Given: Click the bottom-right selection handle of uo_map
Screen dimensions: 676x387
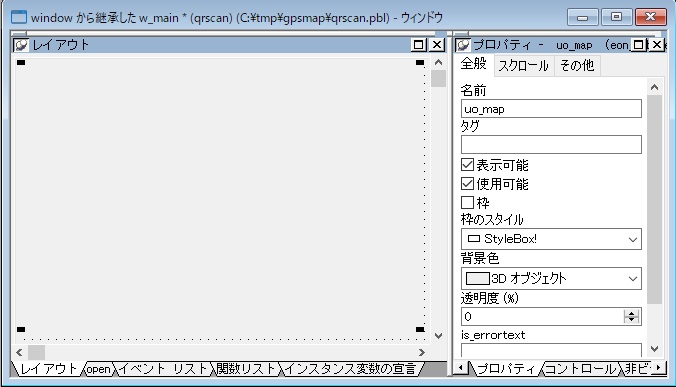Looking at the screenshot, I should pos(420,330).
